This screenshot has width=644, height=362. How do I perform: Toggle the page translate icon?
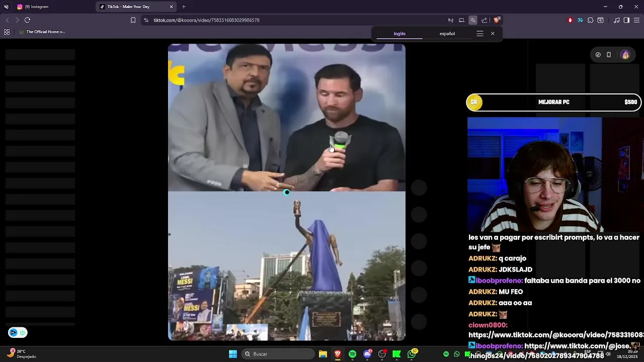point(473,20)
